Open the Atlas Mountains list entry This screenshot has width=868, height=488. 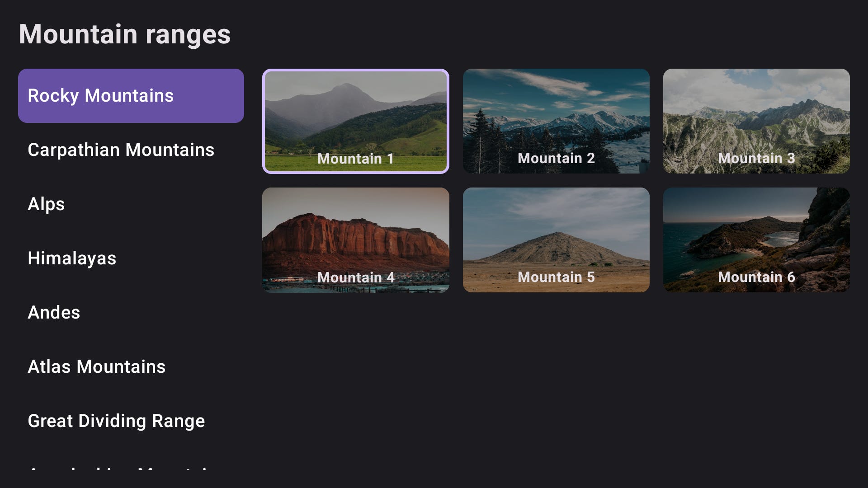97,366
